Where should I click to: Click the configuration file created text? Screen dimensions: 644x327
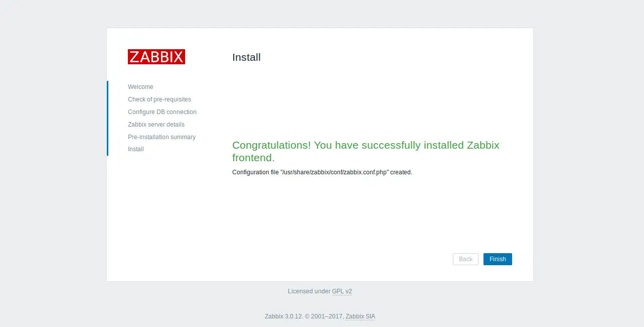(322, 172)
